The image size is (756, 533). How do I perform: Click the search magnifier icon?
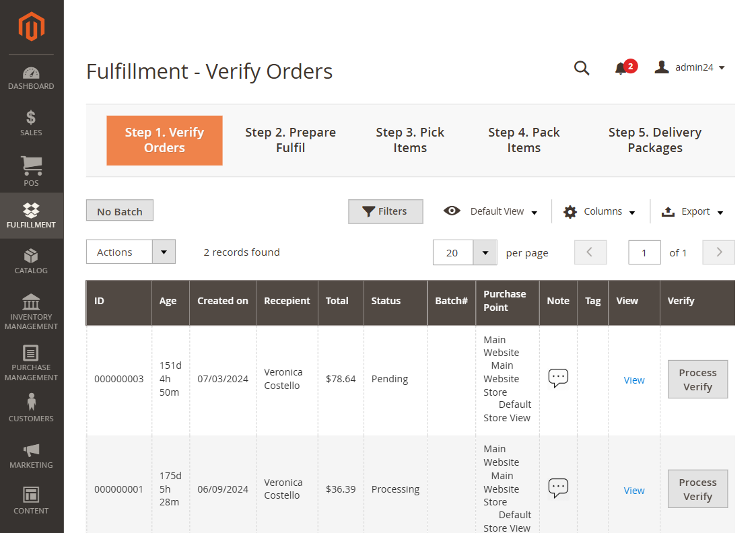[x=582, y=68]
